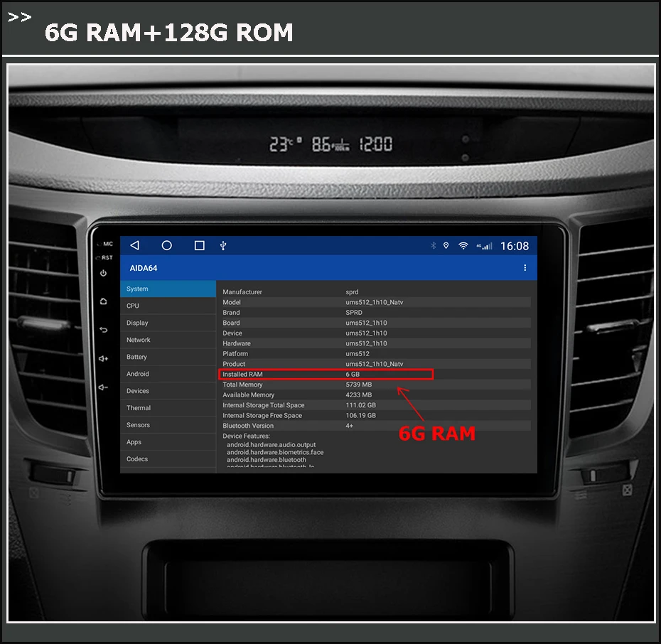Tap the bezel return arrow icon
The width and height of the screenshot is (661, 644).
click(x=103, y=330)
